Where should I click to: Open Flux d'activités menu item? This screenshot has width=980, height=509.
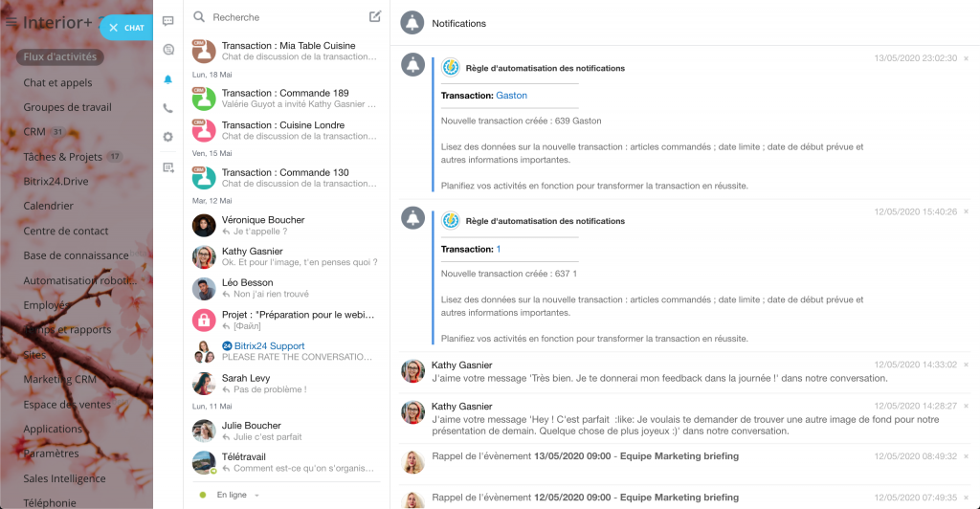pos(59,56)
